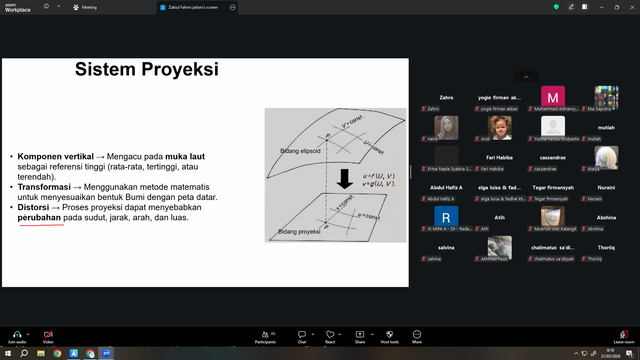
Task: Click the Distorsi bullet heading
Action: (33, 207)
